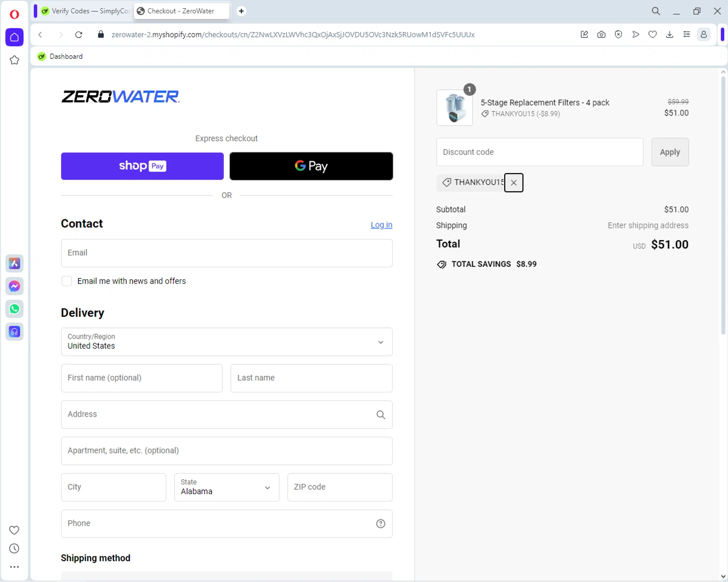Open the Country/Region dropdown

coord(227,342)
